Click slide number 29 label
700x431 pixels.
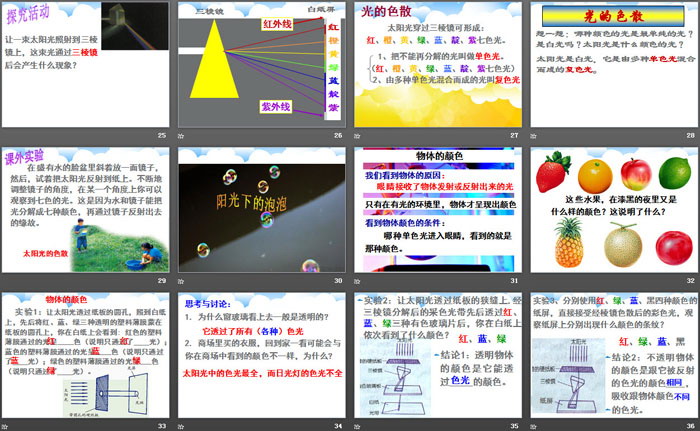pyautogui.click(x=162, y=281)
